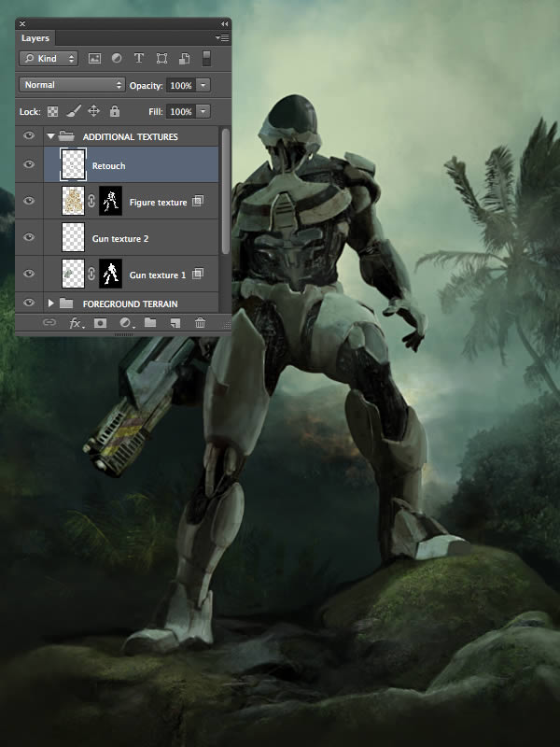The image size is (560, 747).
Task: Hide the Figure texture layer
Action: point(29,201)
